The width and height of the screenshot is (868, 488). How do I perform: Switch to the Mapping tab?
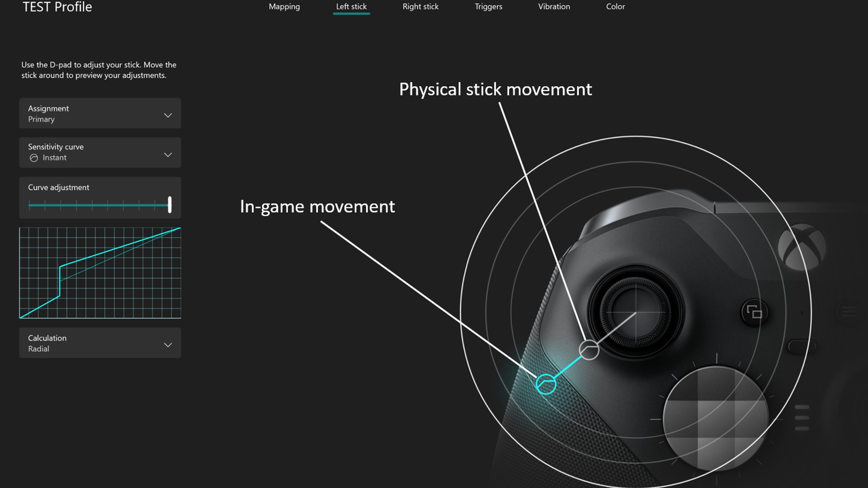[x=283, y=7]
